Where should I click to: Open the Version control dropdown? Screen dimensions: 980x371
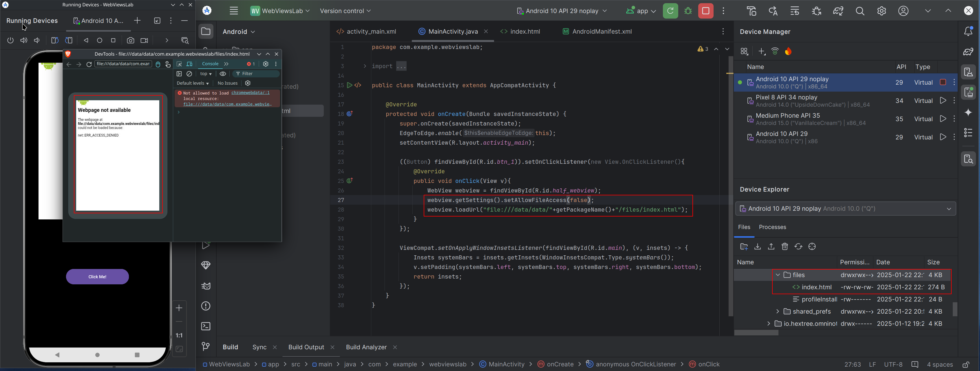coord(345,11)
